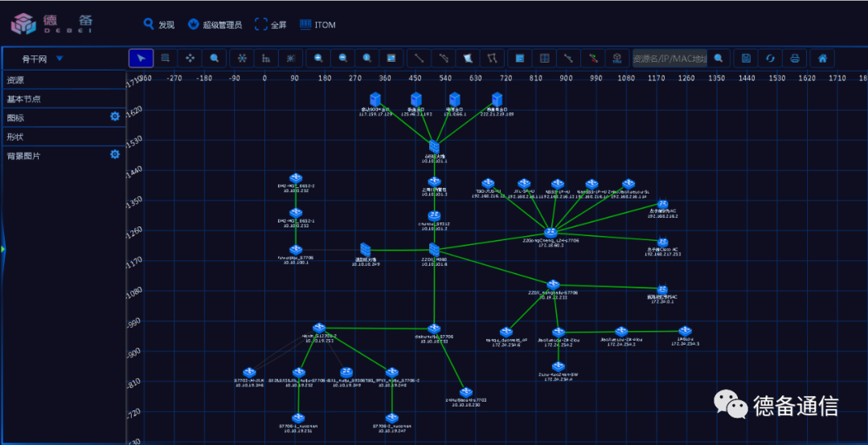868x445 pixels.
Task: Click the pan/move four-arrows tool
Action: pos(190,58)
